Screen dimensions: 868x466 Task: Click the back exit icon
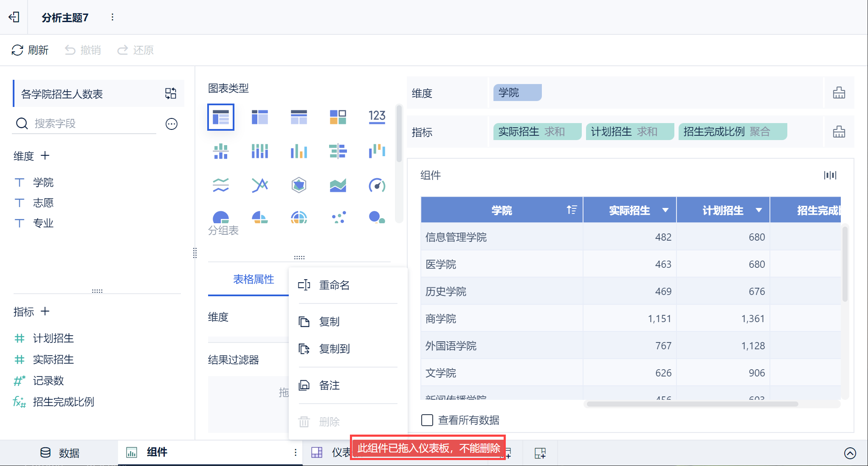click(x=14, y=17)
